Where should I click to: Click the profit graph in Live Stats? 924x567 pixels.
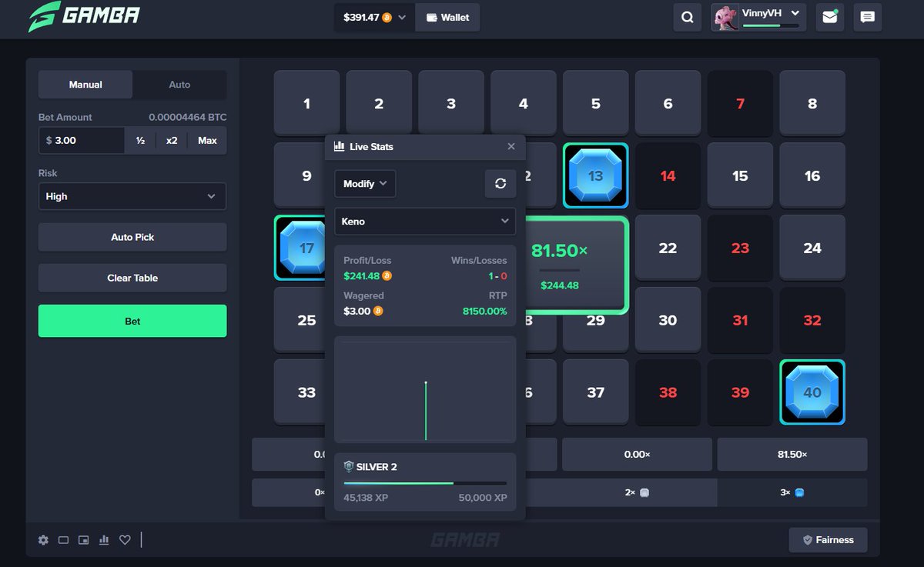[x=425, y=389]
